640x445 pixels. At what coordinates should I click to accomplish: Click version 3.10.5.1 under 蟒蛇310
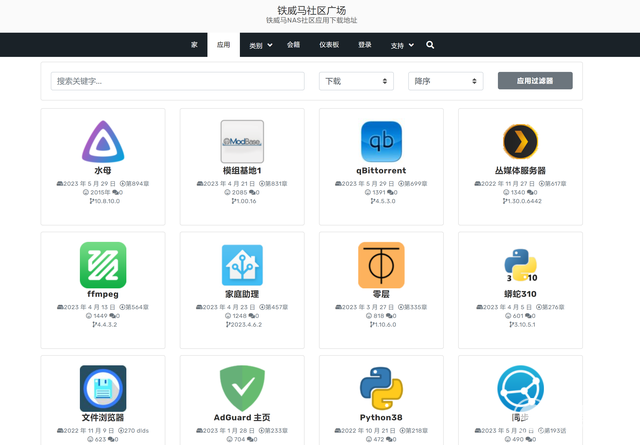[x=522, y=325]
